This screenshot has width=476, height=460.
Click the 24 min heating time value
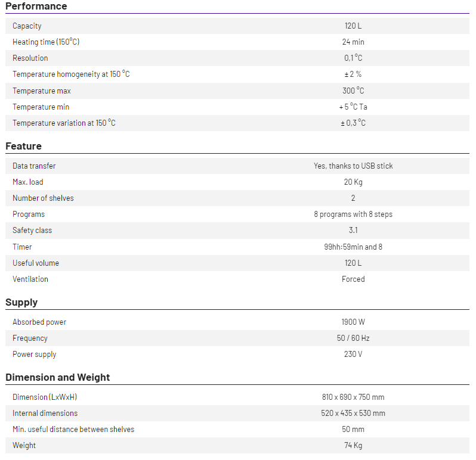[353, 42]
